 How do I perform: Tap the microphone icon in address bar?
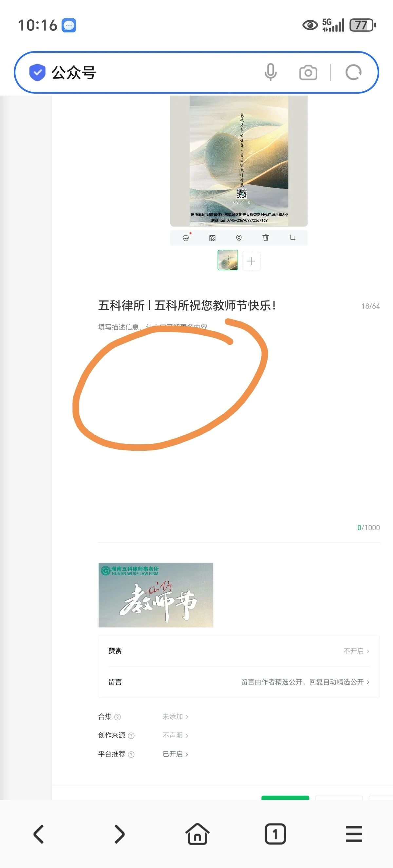coord(271,72)
